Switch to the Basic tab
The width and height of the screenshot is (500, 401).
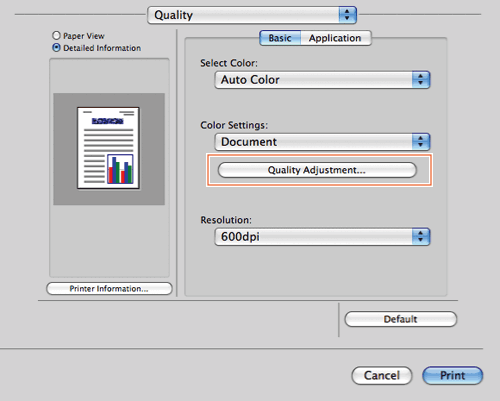[x=280, y=38]
